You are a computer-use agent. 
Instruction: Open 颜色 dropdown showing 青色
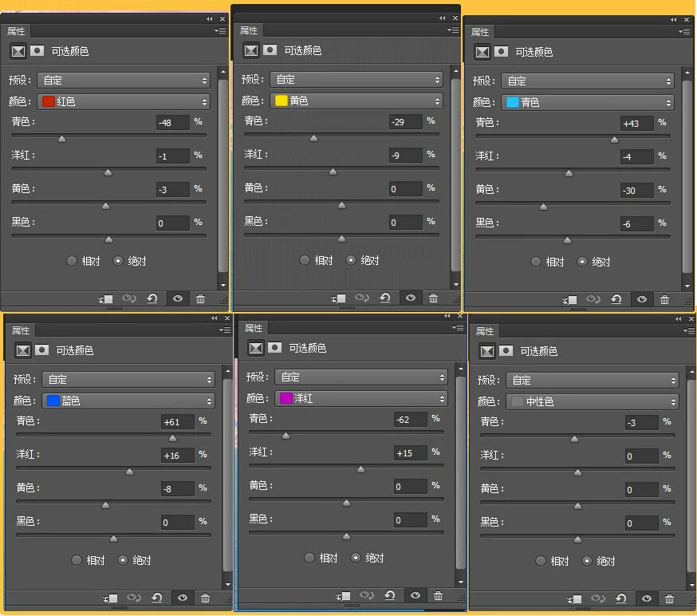588,103
